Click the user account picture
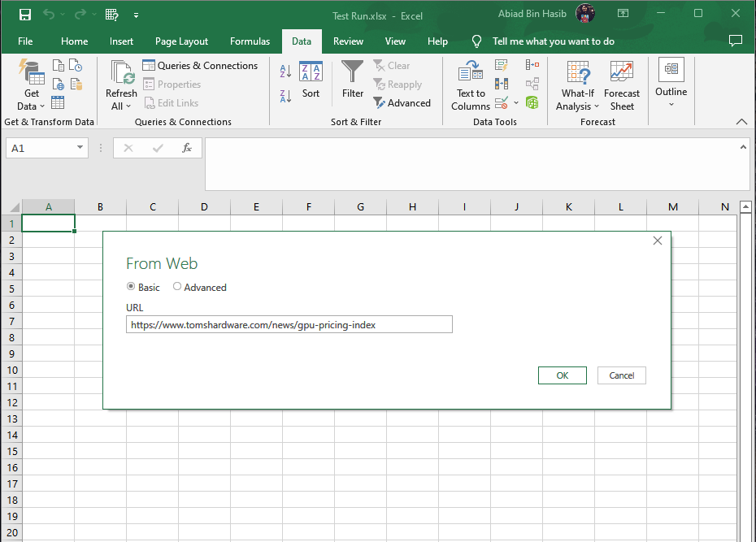The width and height of the screenshot is (756, 542). coord(584,14)
